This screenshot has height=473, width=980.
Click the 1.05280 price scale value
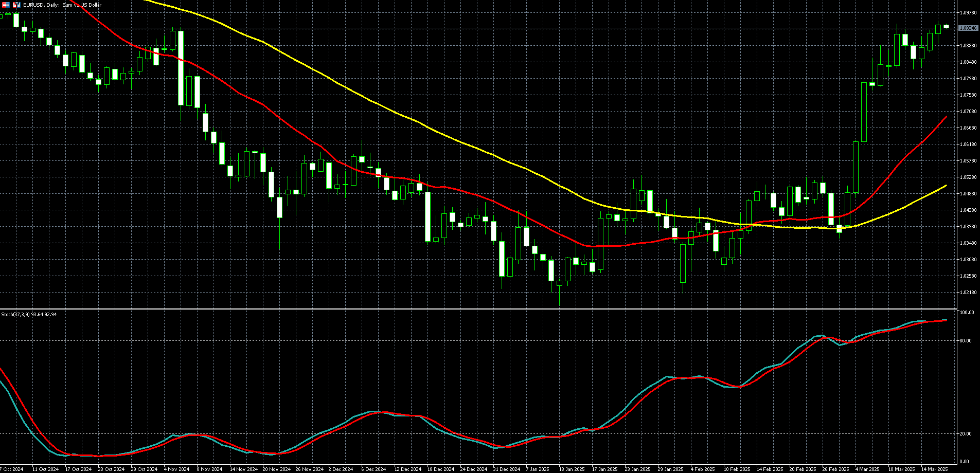[x=968, y=177]
